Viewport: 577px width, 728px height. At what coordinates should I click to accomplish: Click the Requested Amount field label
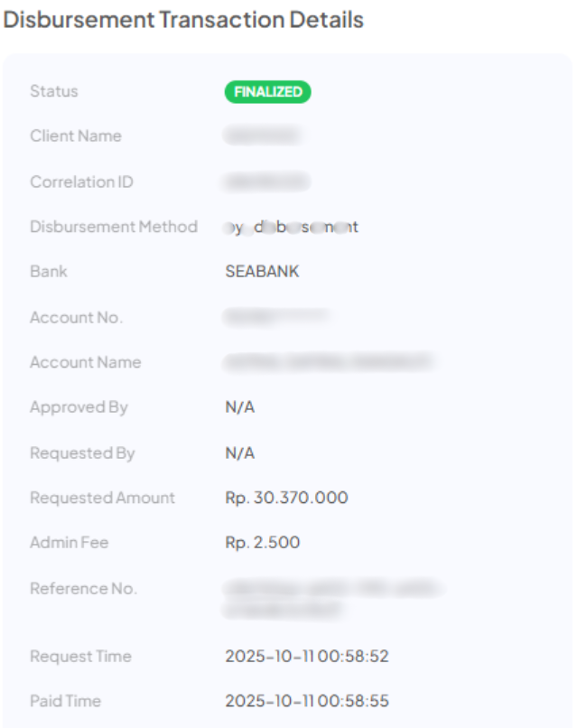click(x=102, y=498)
